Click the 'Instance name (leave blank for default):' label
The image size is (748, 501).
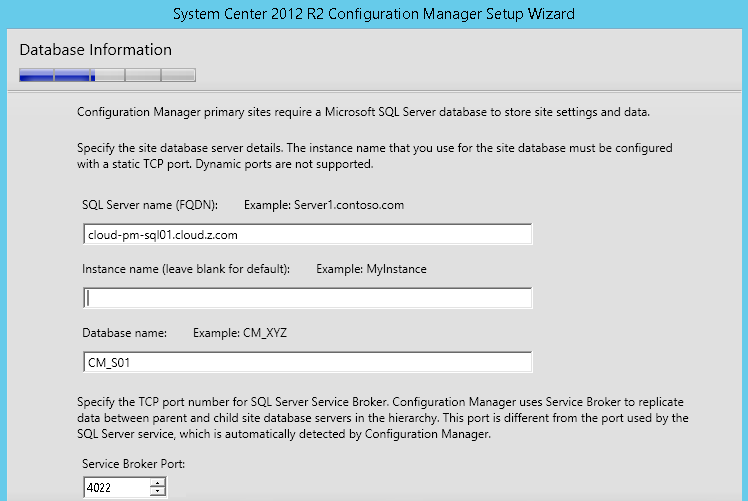pyautogui.click(x=186, y=269)
